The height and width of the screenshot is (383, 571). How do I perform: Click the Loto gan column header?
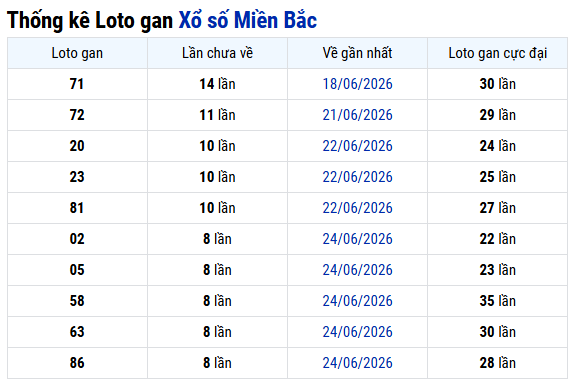tap(77, 53)
